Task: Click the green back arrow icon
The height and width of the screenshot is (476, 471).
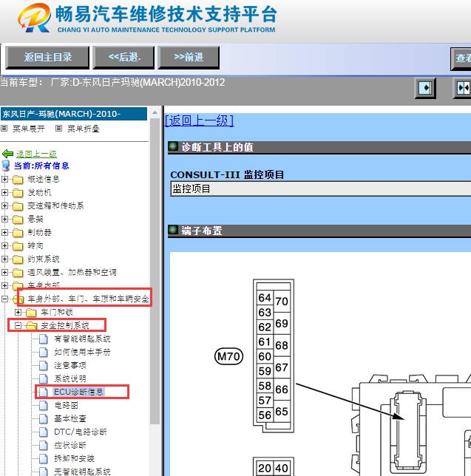Action: 7,154
